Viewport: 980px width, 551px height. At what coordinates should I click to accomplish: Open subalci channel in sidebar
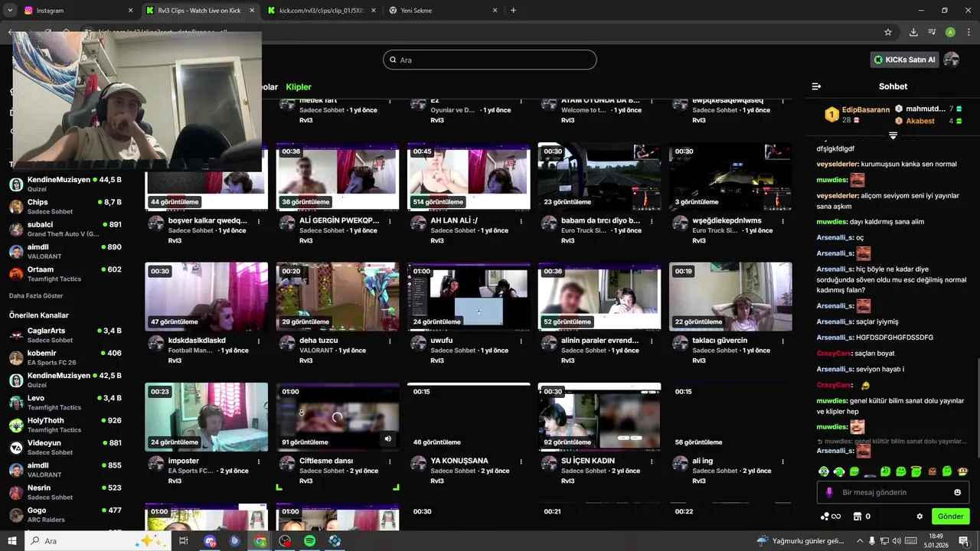click(x=65, y=229)
